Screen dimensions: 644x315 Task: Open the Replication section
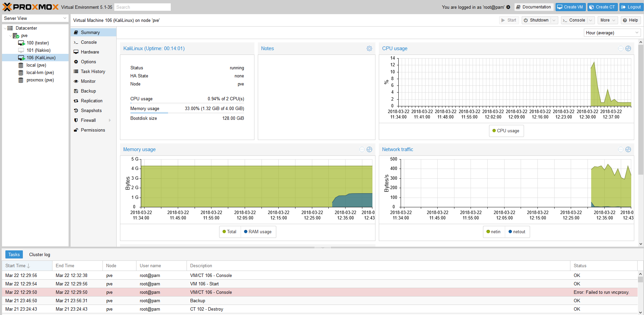click(x=93, y=101)
